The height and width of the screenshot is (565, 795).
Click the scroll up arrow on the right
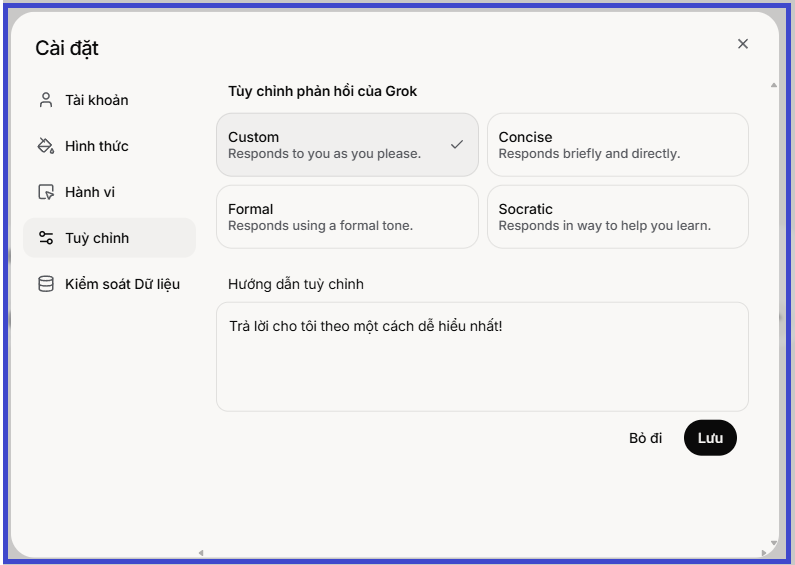(774, 85)
